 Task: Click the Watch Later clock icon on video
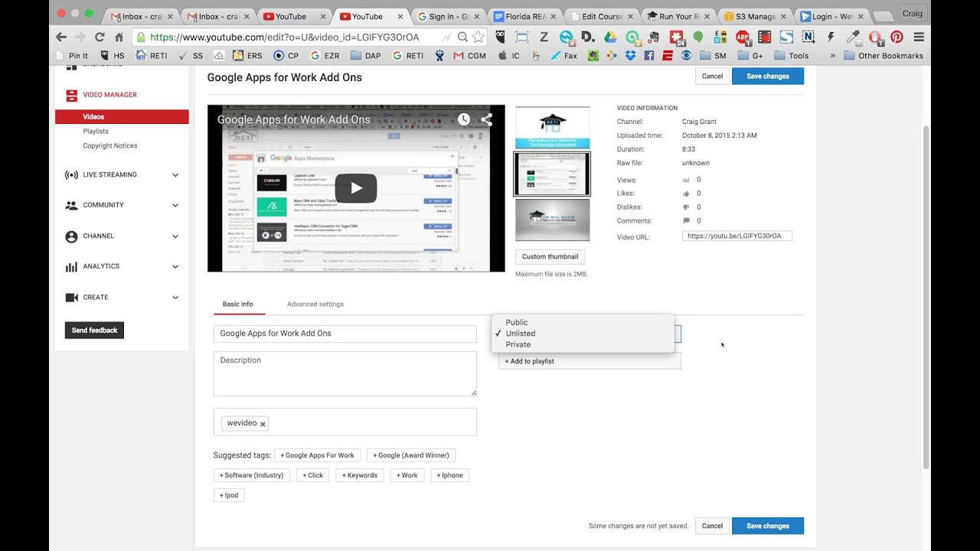[464, 119]
